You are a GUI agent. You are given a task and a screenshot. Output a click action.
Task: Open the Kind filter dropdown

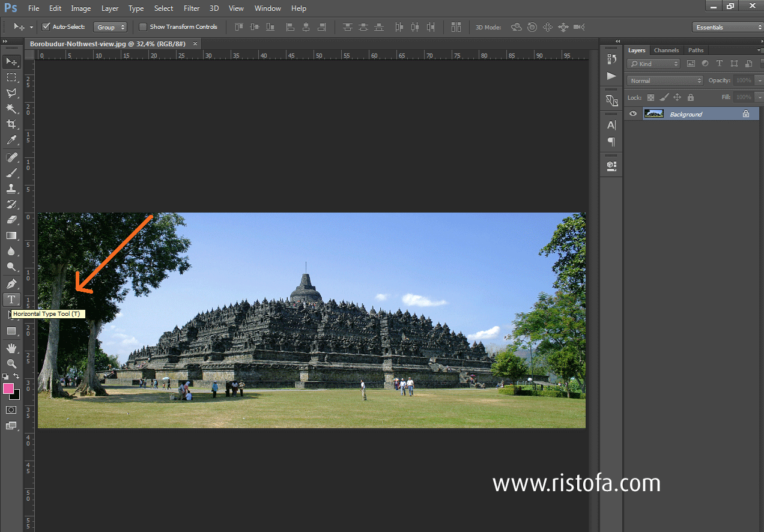653,62
